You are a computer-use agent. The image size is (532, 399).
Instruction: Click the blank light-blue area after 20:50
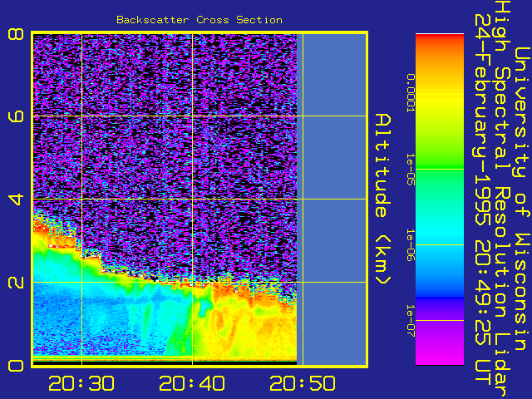pyautogui.click(x=334, y=199)
